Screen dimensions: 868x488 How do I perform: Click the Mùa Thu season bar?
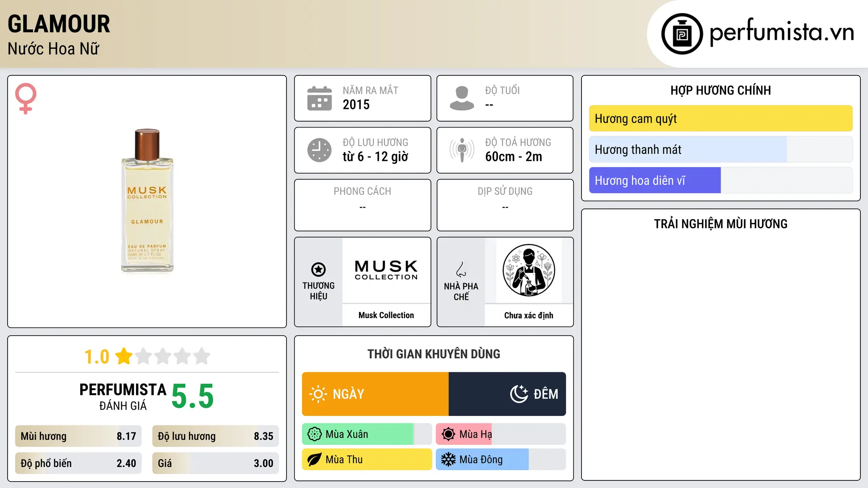[x=367, y=460]
